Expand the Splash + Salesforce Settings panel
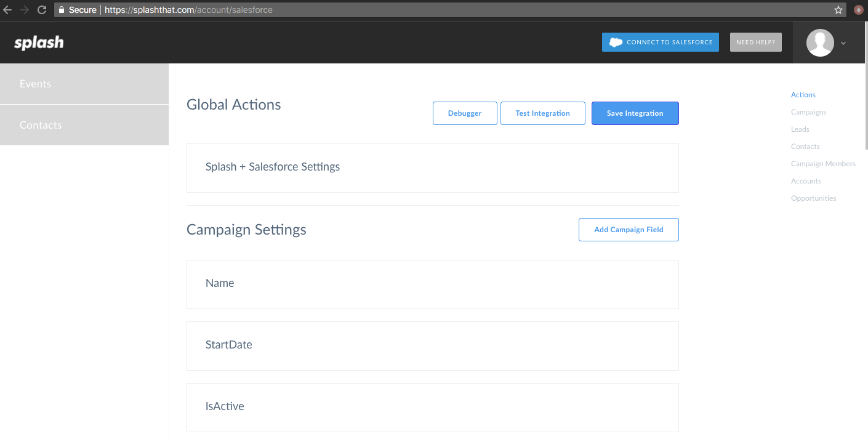The height and width of the screenshot is (439, 868). [433, 168]
